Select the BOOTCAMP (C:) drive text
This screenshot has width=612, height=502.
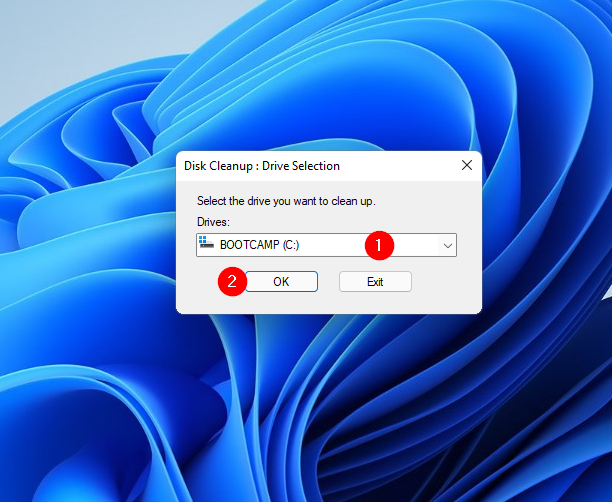tap(256, 244)
